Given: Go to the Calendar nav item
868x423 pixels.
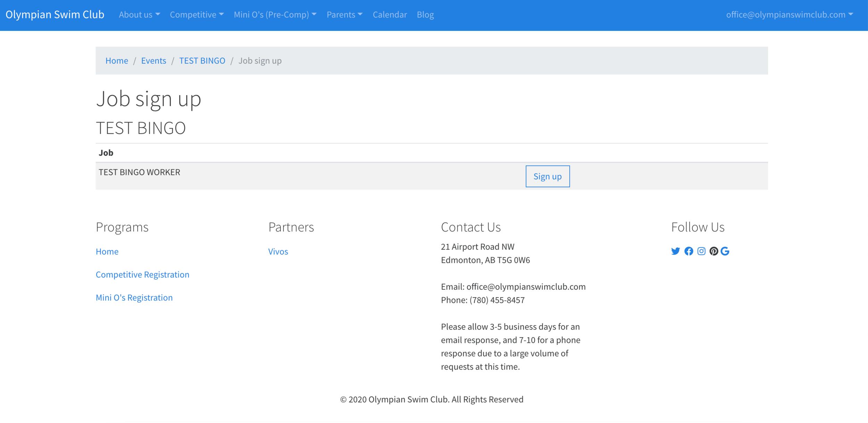Looking at the screenshot, I should [390, 15].
